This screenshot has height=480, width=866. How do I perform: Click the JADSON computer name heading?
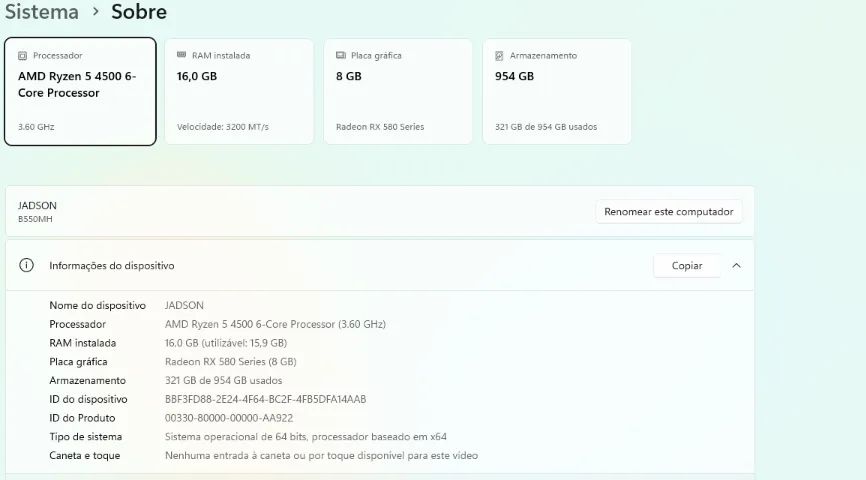(x=37, y=205)
